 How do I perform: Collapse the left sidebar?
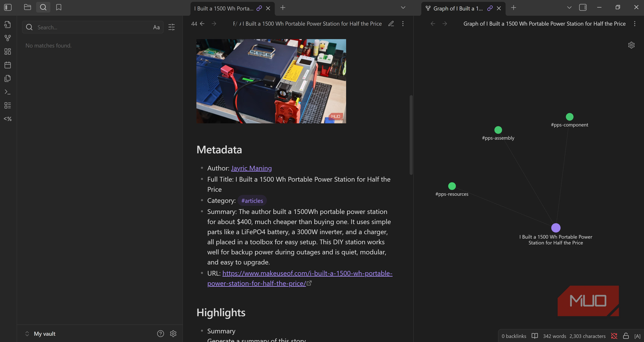(x=8, y=7)
